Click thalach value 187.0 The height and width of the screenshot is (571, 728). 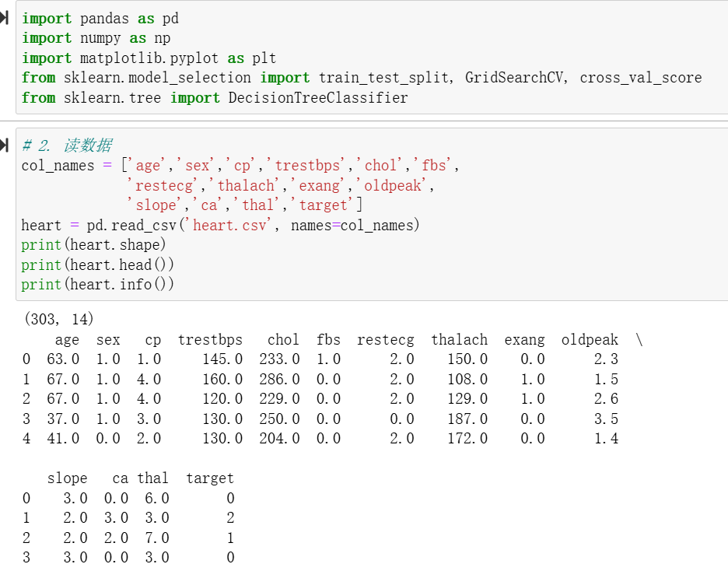(x=467, y=419)
